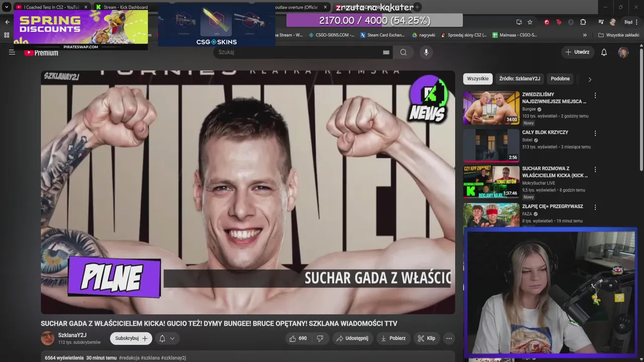Image resolution: width=644 pixels, height=362 pixels.
Task: Click the Udostępnij share button
Action: pos(352,338)
